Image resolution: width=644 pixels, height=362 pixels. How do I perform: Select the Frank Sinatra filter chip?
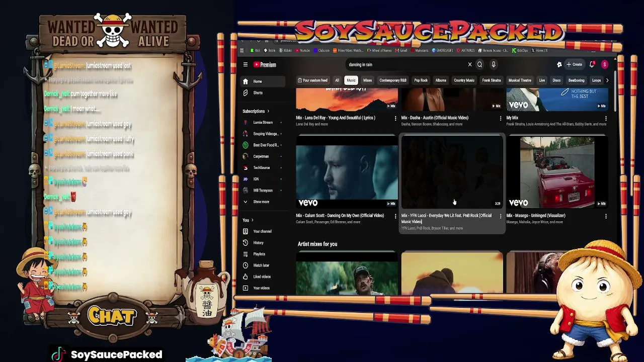[492, 80]
